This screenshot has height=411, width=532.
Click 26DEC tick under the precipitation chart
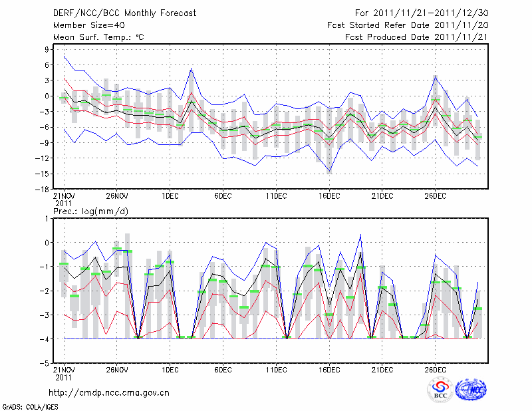click(x=435, y=370)
